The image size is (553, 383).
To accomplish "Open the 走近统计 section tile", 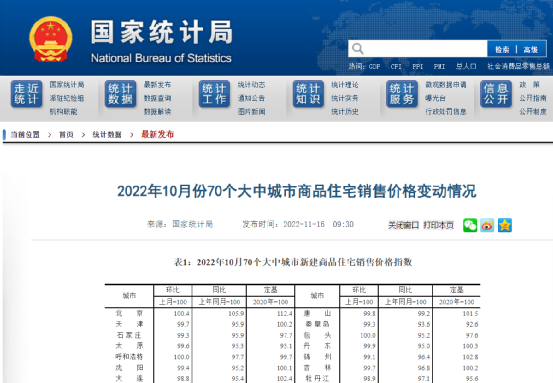I will click(26, 94).
